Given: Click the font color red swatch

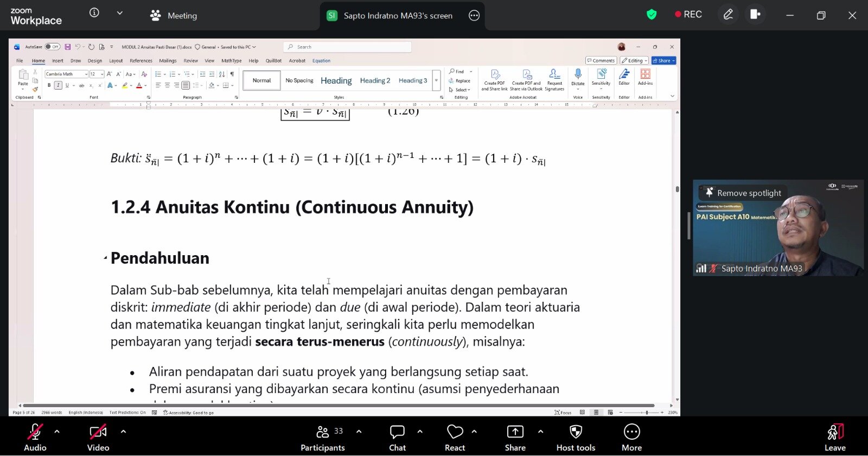Looking at the screenshot, I should 139,85.
